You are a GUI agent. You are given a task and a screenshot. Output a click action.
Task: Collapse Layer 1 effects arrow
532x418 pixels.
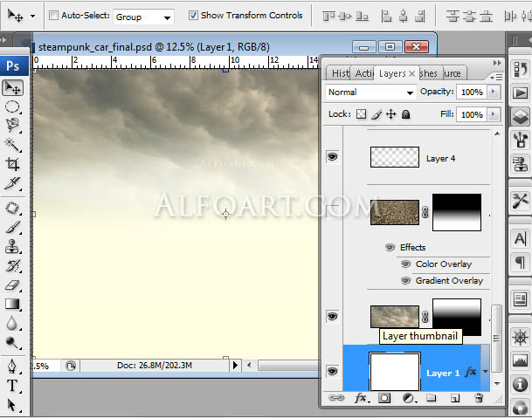(485, 373)
